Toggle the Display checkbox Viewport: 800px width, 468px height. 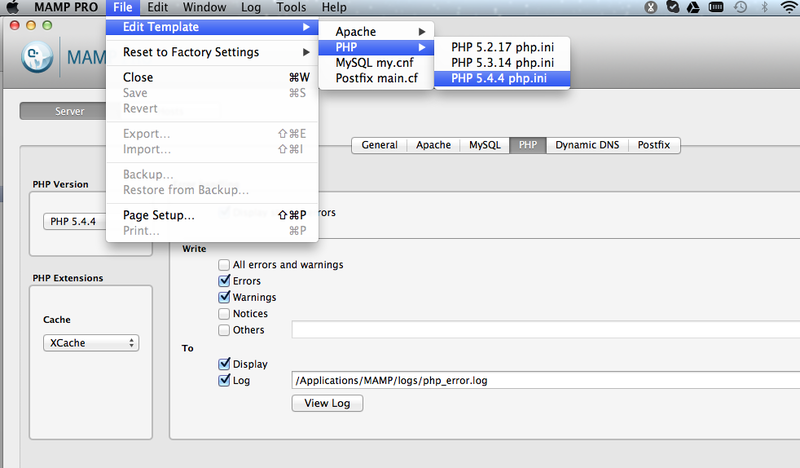pos(224,364)
